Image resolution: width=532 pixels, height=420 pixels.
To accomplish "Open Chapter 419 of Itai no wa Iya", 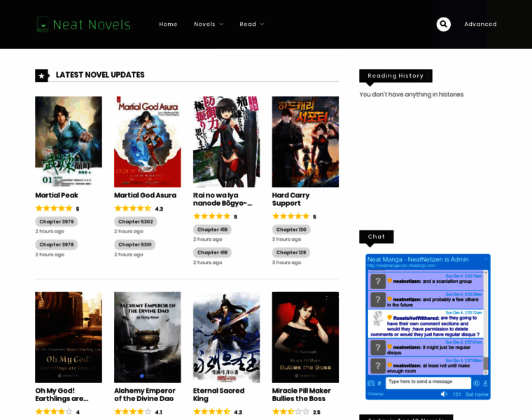I will point(212,230).
